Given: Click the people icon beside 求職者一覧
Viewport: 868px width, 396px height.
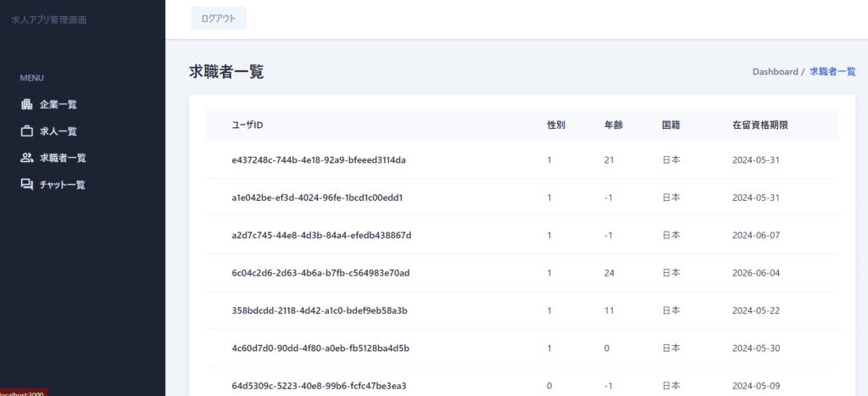Looking at the screenshot, I should (x=26, y=158).
